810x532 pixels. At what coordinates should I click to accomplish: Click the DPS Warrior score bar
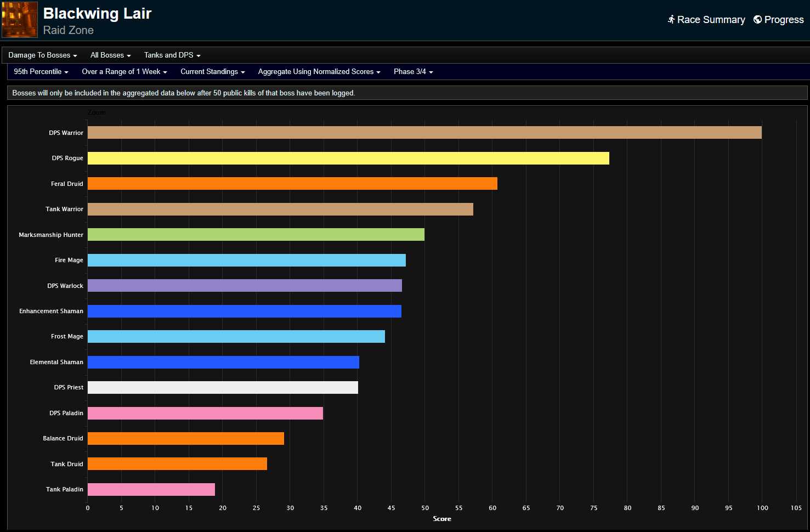pyautogui.click(x=424, y=133)
